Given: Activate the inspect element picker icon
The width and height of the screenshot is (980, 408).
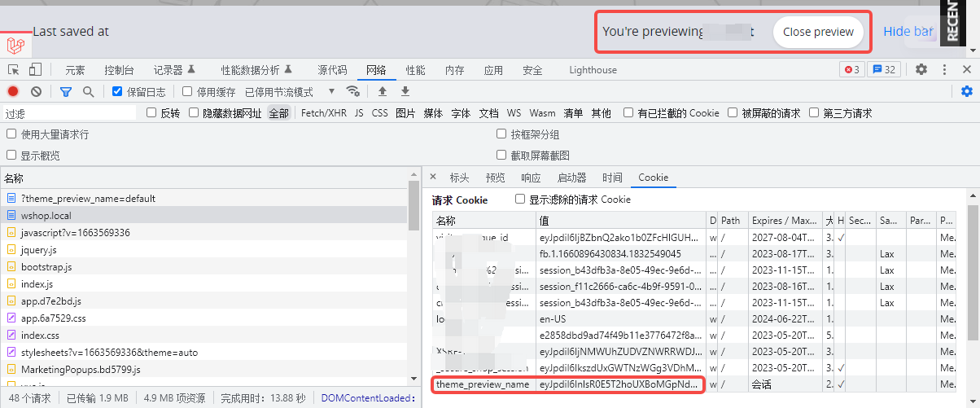Looking at the screenshot, I should [x=14, y=70].
